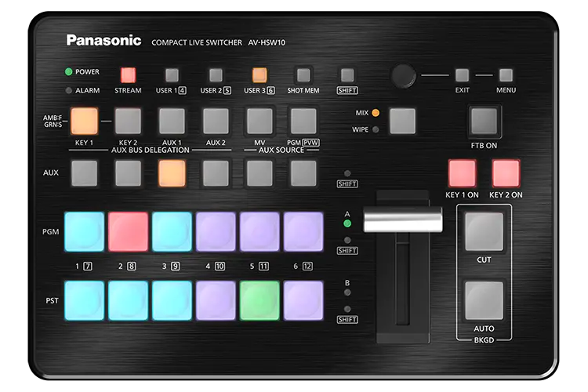The height and width of the screenshot is (392, 588).
Task: Select AUX row button 1
Action: point(85,173)
